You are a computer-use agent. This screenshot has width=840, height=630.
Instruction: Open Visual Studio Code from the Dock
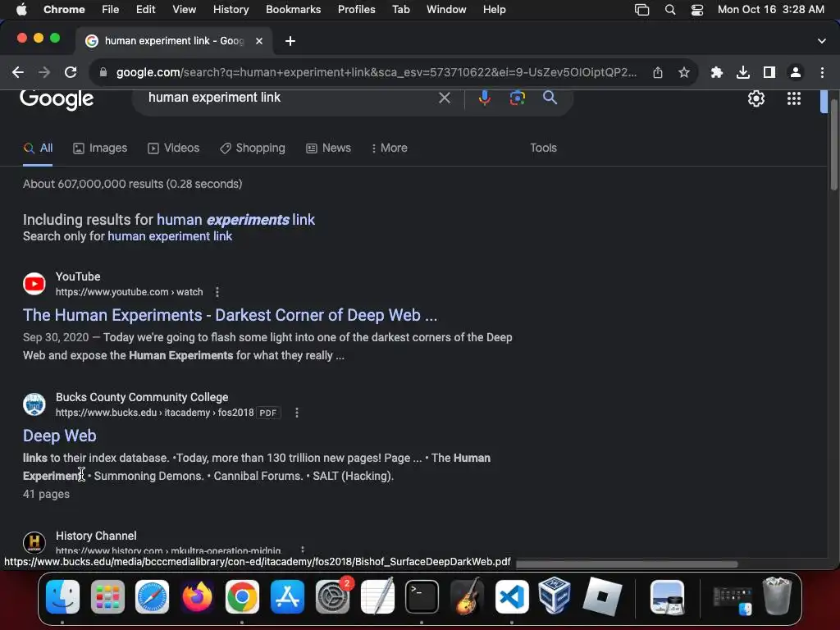coord(512,597)
